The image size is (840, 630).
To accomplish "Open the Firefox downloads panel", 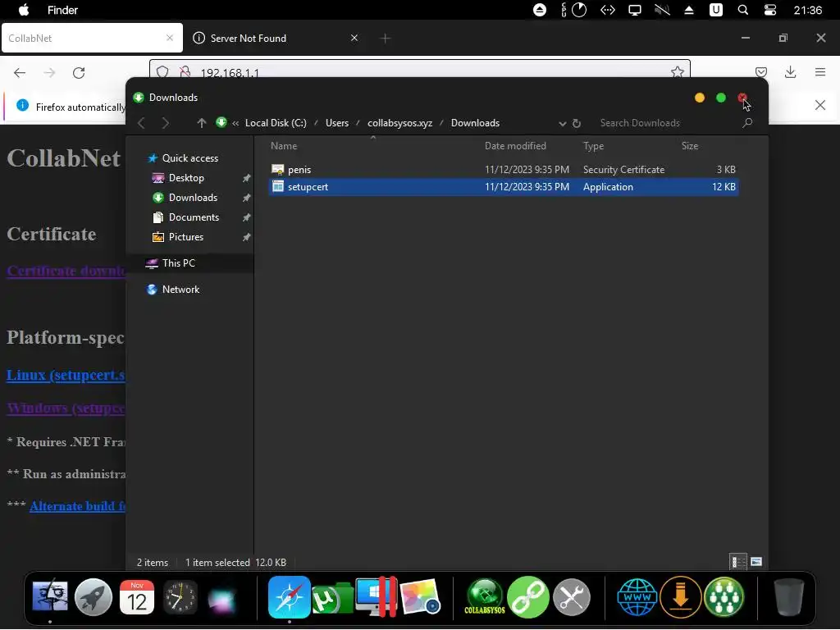I will pos(790,72).
